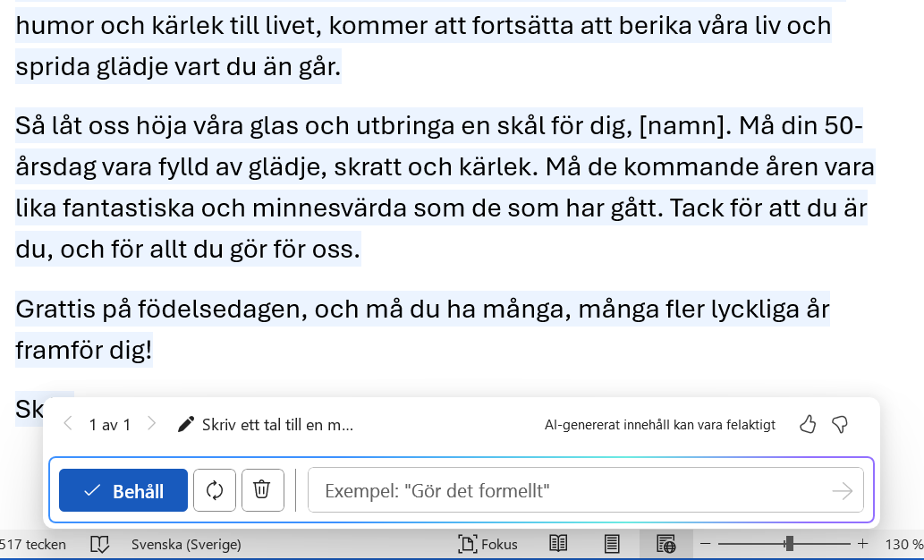924x560 pixels.
Task: Edit the prompt "Skriv ett tal till en m..."
Action: (x=267, y=425)
